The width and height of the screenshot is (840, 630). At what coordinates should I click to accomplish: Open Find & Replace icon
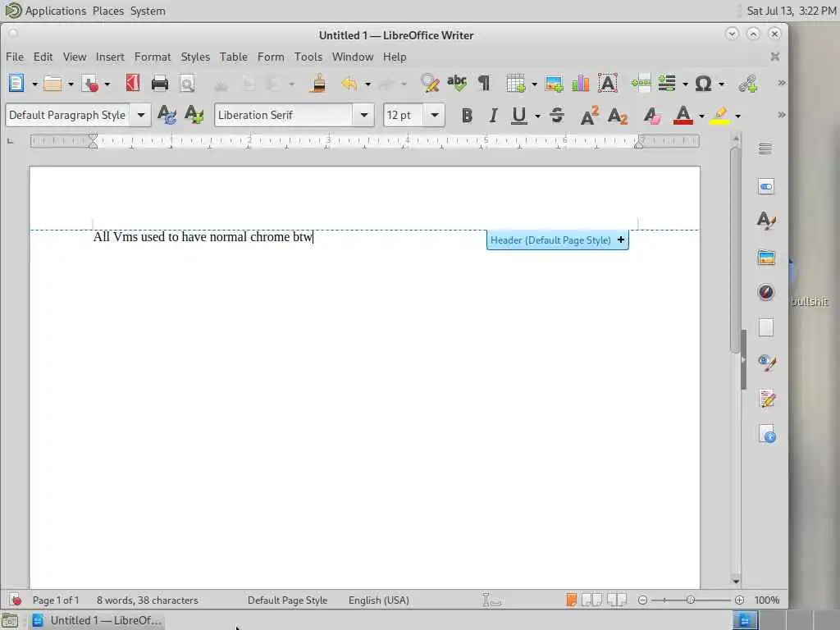[x=430, y=83]
